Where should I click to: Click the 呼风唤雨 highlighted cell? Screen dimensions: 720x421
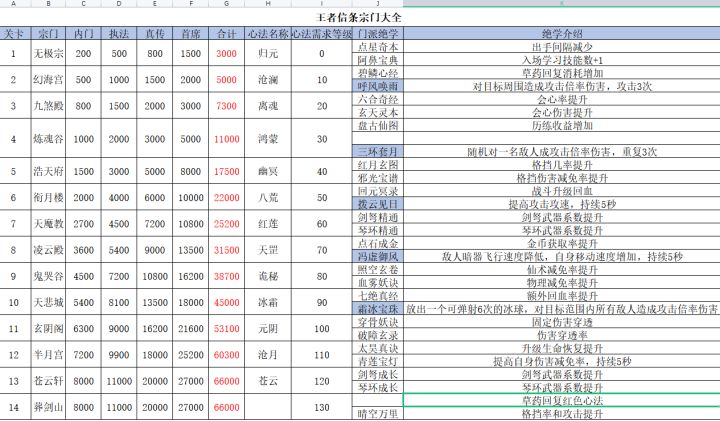click(x=378, y=86)
